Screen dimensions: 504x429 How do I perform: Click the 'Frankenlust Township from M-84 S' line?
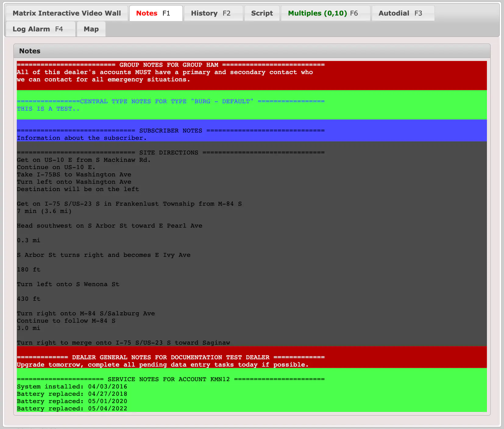(x=129, y=204)
